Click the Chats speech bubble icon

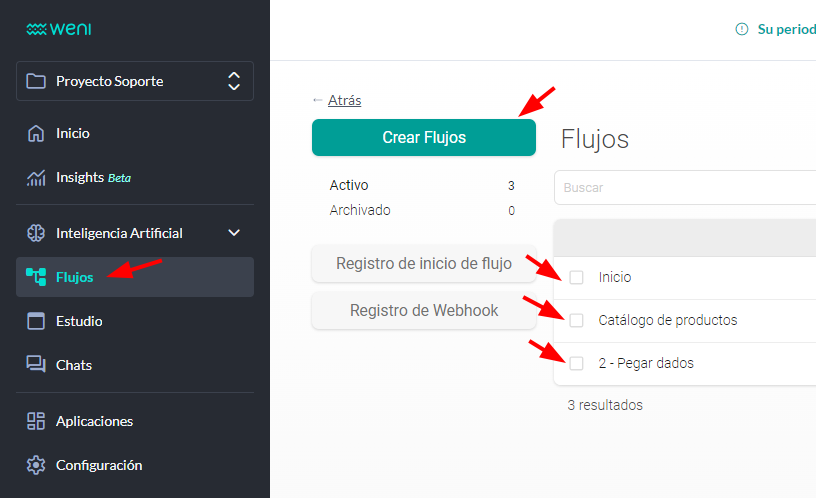pos(36,365)
